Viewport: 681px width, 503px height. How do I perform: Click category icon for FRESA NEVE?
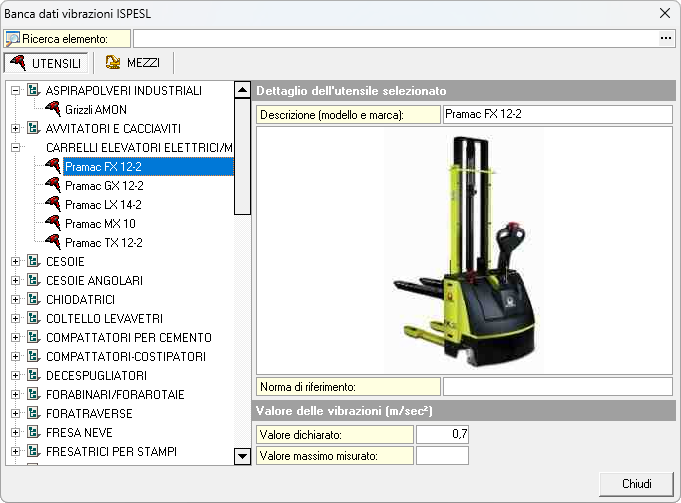click(33, 433)
